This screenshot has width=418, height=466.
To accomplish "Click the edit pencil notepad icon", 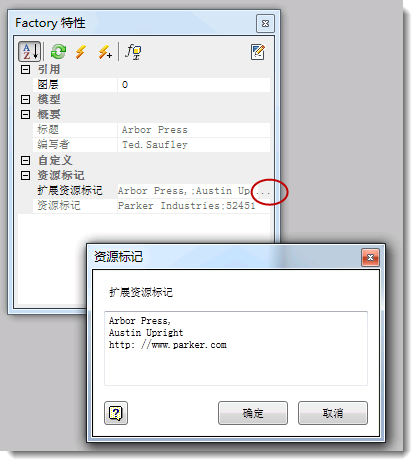I will pyautogui.click(x=258, y=52).
